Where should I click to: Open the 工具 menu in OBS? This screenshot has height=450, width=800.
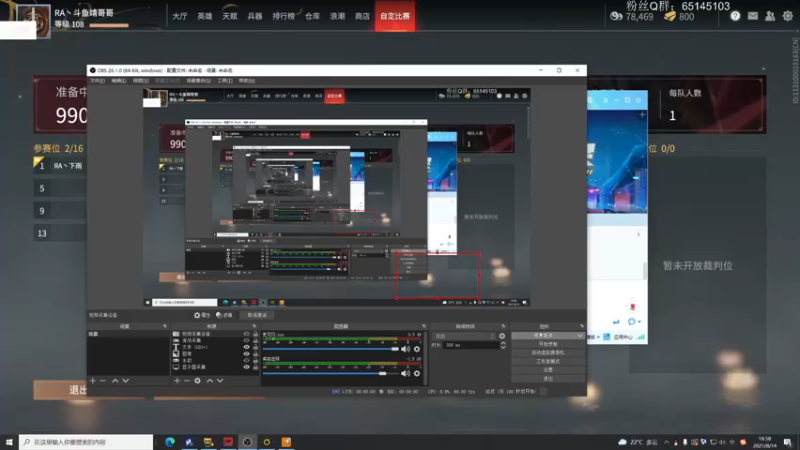[225, 81]
